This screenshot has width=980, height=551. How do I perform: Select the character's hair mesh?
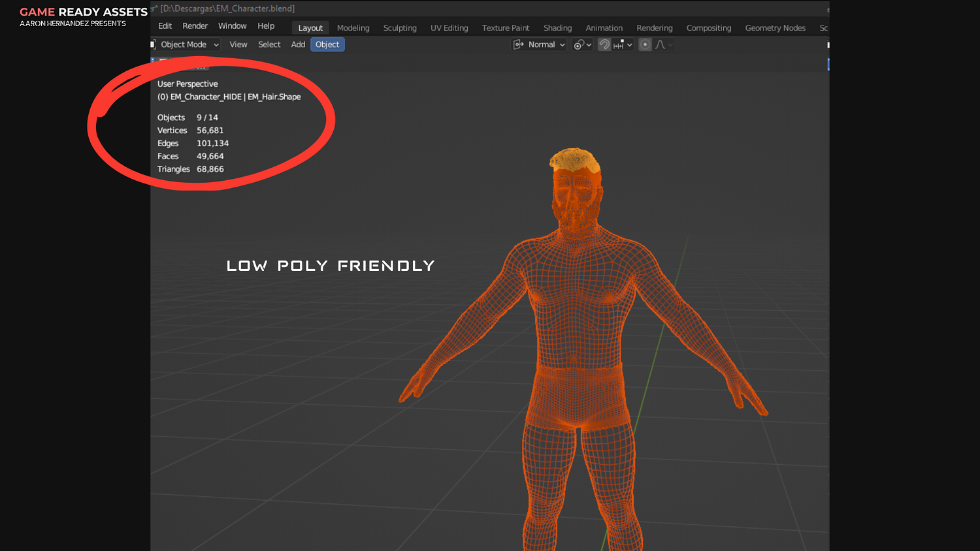coord(574,159)
